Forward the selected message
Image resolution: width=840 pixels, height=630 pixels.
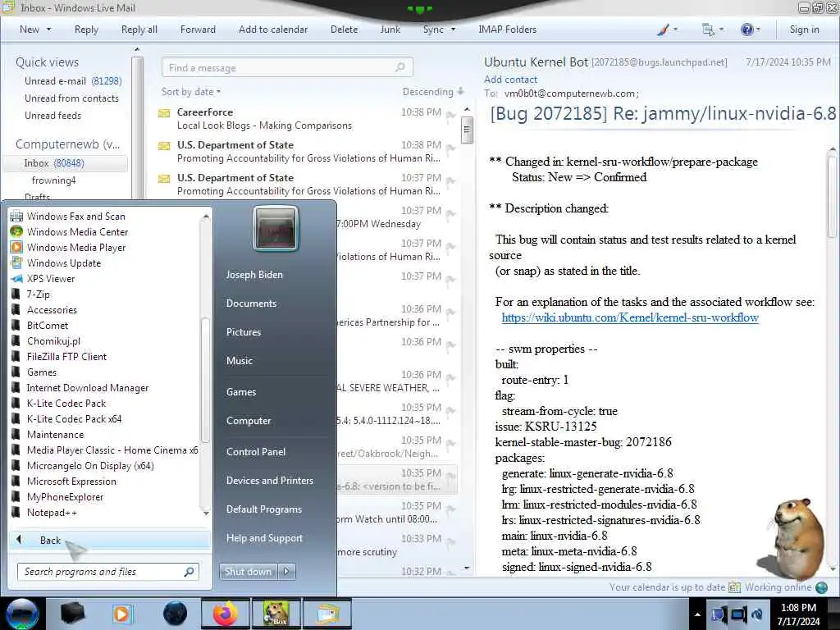point(198,30)
